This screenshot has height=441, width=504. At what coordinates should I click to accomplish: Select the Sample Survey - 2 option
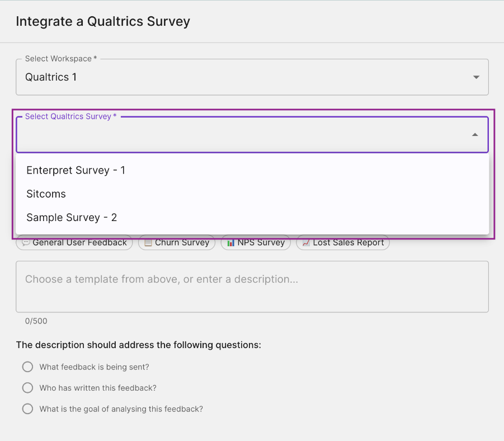[x=252, y=218]
